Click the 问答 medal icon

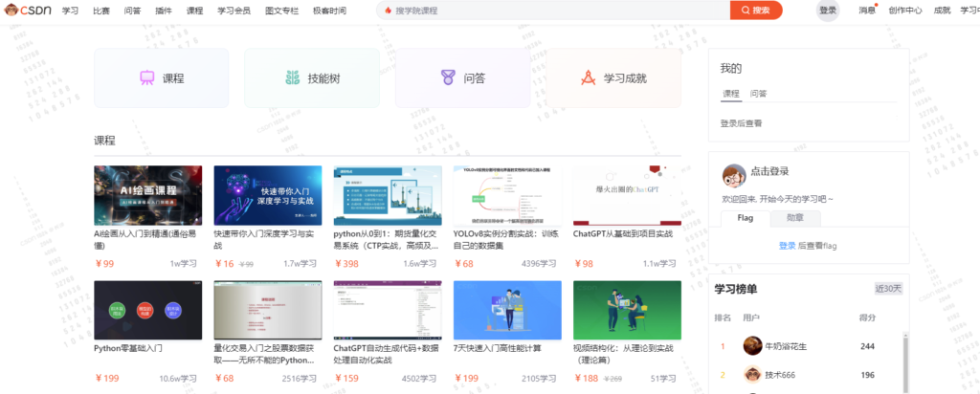coord(448,78)
